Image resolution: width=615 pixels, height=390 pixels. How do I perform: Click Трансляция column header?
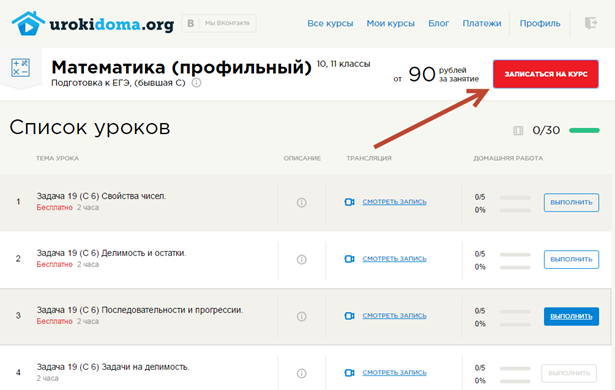tap(369, 158)
